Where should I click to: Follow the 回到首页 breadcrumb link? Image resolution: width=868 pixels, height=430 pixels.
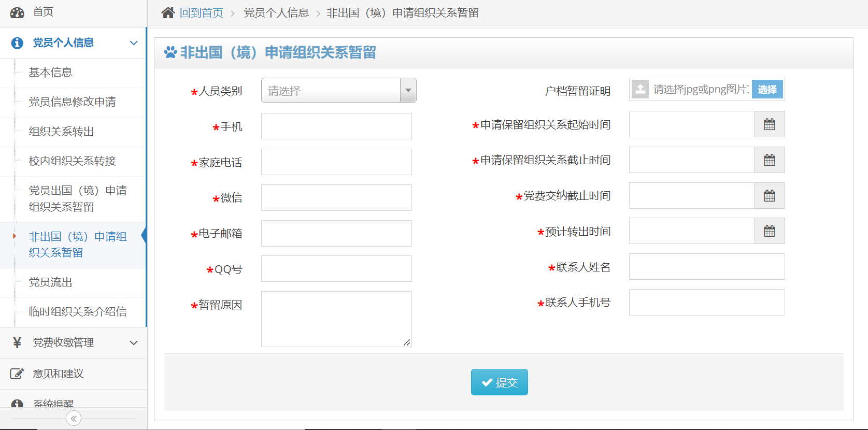201,13
